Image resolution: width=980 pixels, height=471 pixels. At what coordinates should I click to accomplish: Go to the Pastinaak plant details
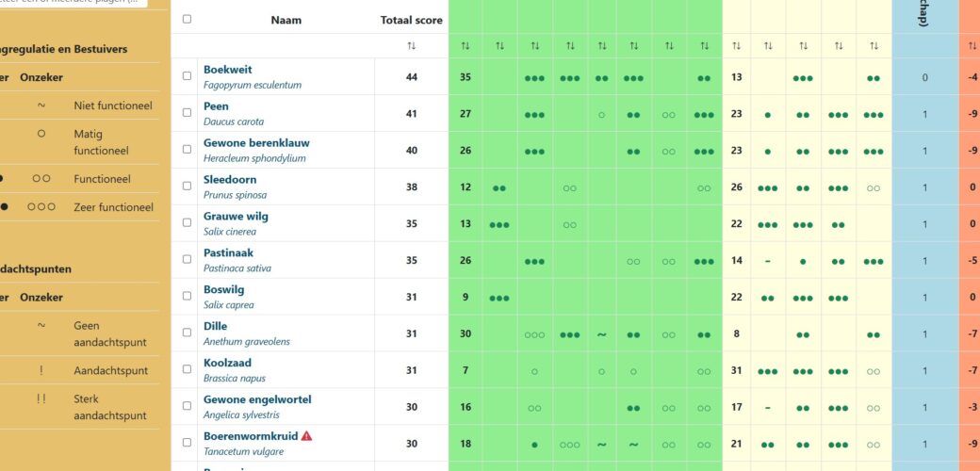point(228,252)
